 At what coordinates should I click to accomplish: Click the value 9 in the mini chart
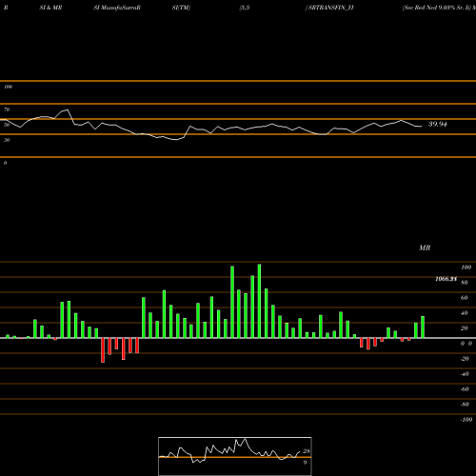point(305,463)
